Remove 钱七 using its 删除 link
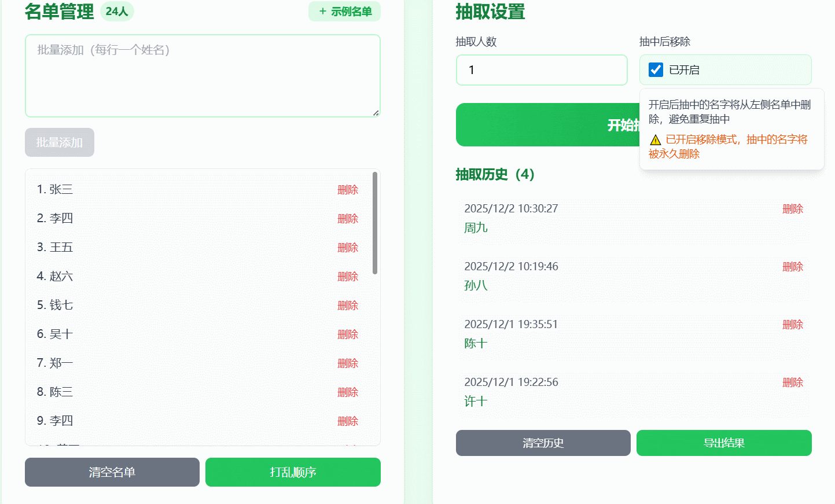The width and height of the screenshot is (835, 504). 347,305
